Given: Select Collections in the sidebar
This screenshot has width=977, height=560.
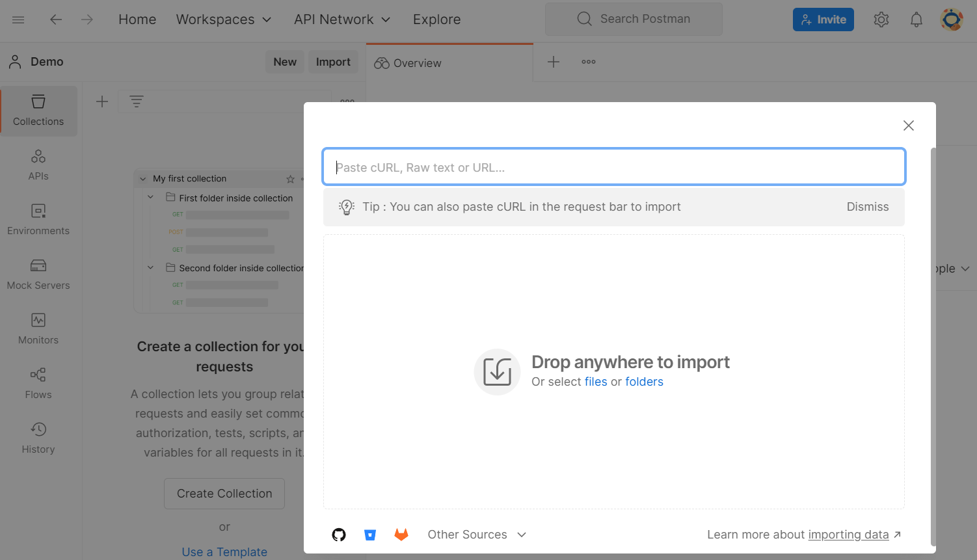Looking at the screenshot, I should [38, 111].
